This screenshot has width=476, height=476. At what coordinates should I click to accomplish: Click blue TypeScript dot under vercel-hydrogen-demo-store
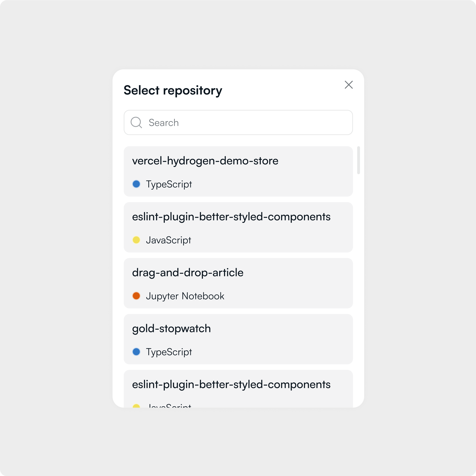click(x=136, y=184)
